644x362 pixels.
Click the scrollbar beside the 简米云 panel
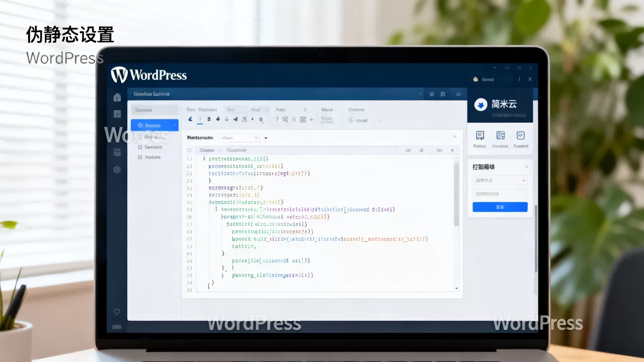tap(535, 239)
